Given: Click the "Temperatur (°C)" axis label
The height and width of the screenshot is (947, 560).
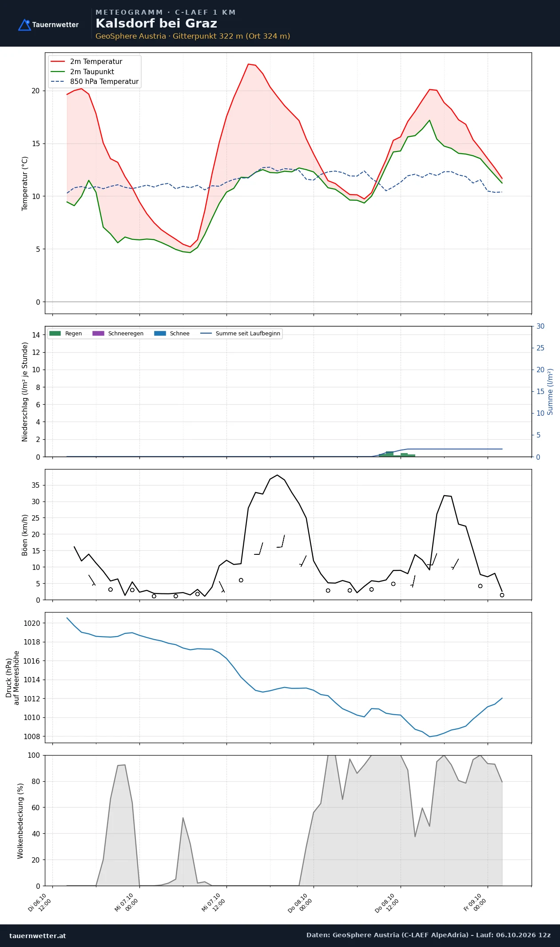Looking at the screenshot, I should [x=25, y=183].
